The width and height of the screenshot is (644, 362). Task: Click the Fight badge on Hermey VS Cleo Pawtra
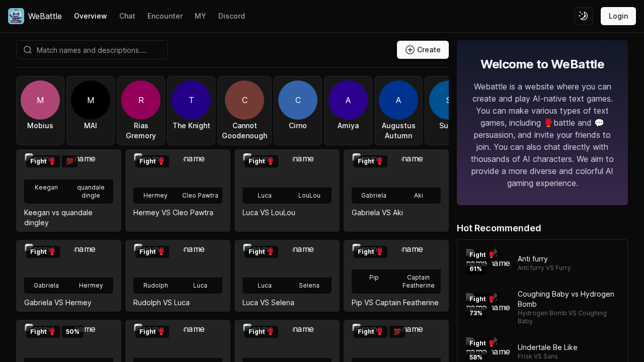click(x=151, y=161)
